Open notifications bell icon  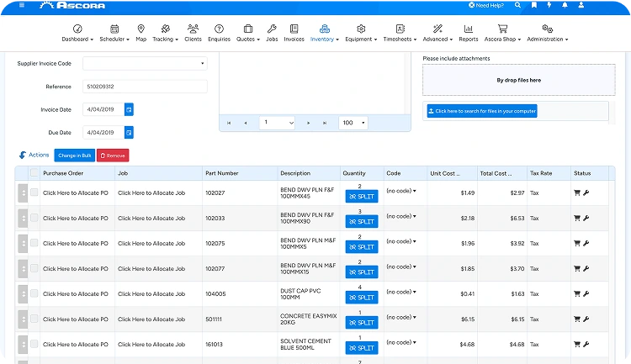pos(565,5)
